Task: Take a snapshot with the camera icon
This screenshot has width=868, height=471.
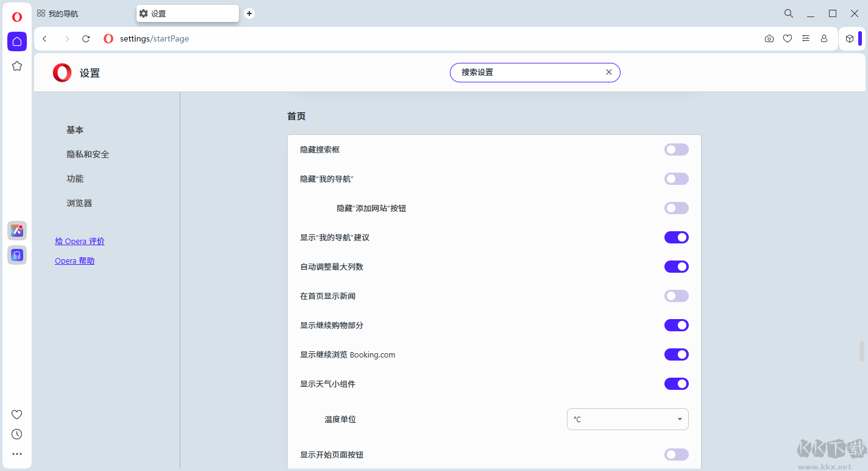Action: pyautogui.click(x=769, y=38)
